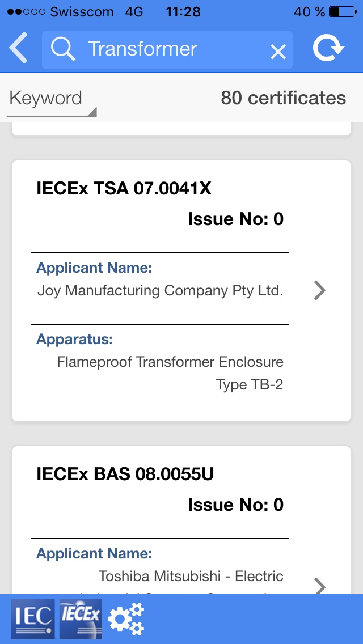Click the Transformer search field
363x644 pixels.
click(167, 50)
